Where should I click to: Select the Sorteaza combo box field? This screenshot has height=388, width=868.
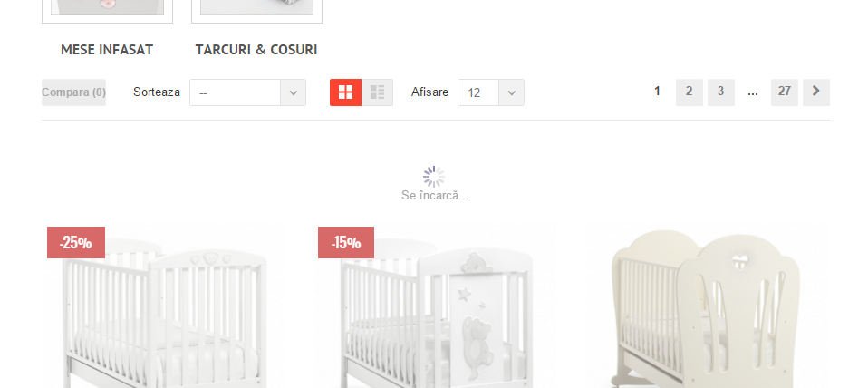(247, 92)
